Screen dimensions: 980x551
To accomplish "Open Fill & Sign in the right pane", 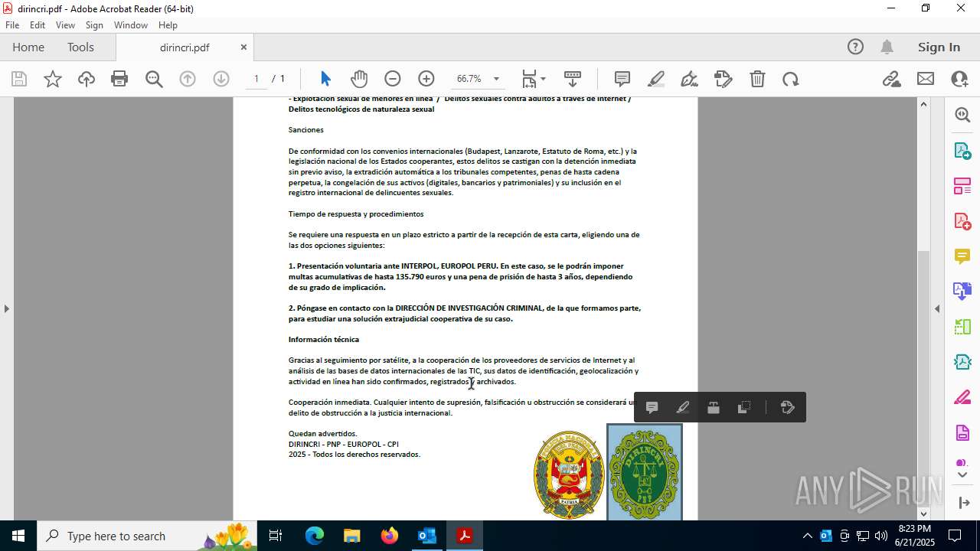I will coord(962,398).
